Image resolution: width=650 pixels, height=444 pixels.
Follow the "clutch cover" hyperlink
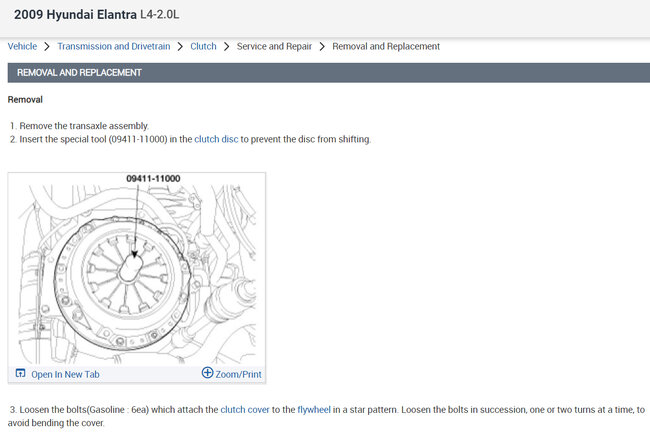[x=245, y=410]
